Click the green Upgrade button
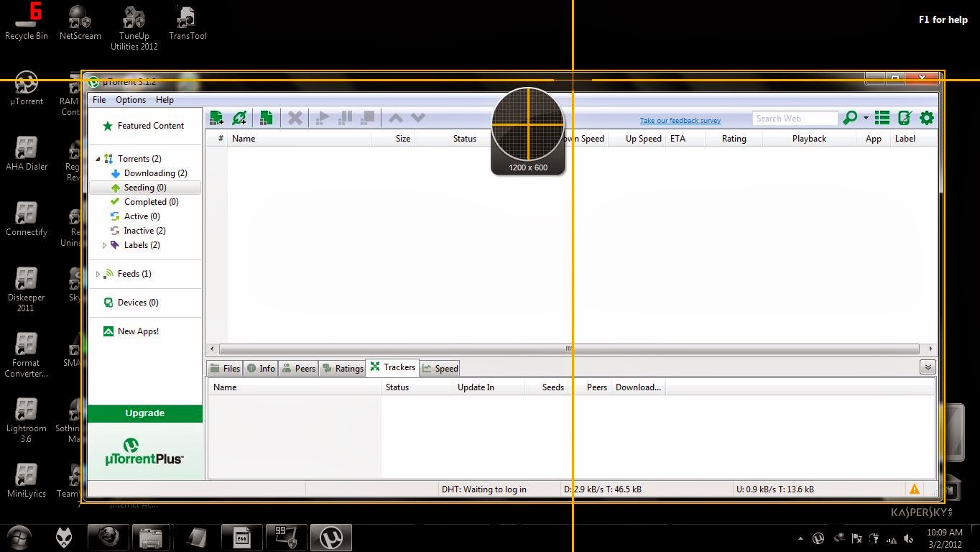The height and width of the screenshot is (552, 980). pos(145,413)
